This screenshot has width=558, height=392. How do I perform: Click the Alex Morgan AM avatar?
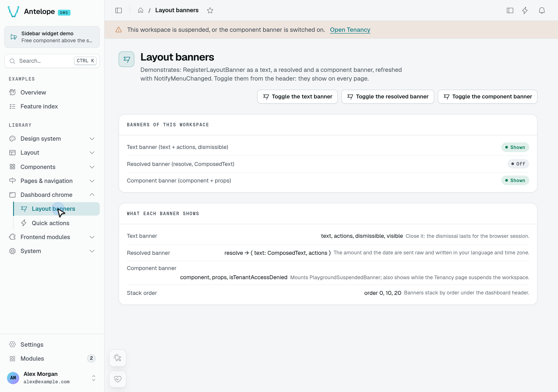(13, 378)
